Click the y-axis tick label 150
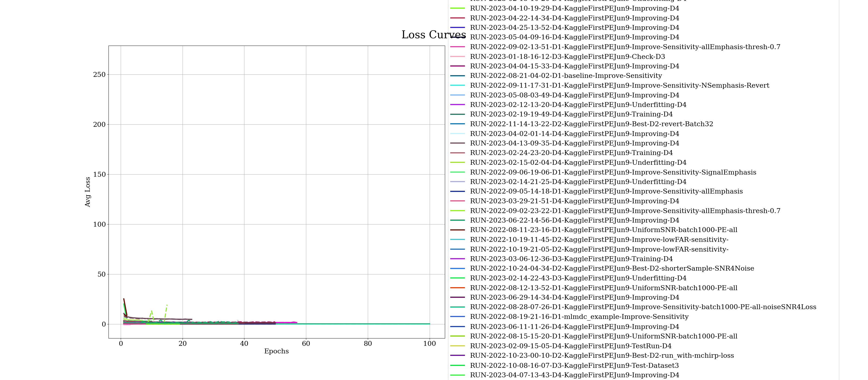Screen dimensions: 868x380 coord(99,174)
